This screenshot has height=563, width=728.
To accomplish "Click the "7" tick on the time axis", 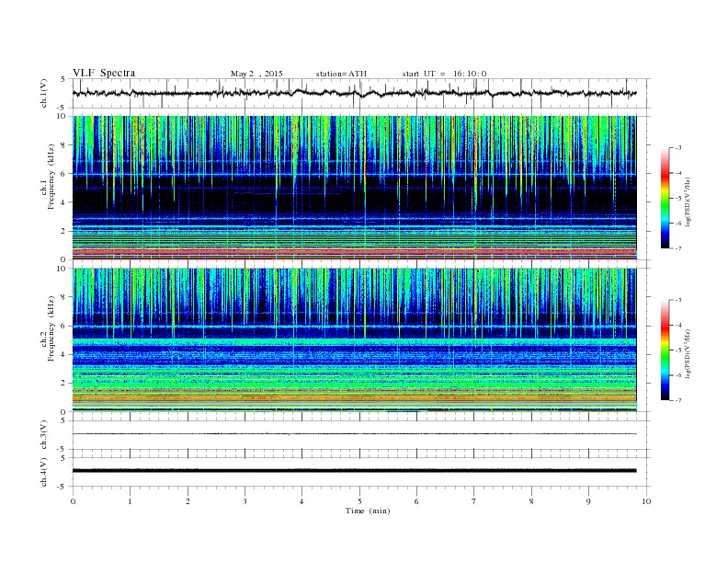I will [x=474, y=501].
